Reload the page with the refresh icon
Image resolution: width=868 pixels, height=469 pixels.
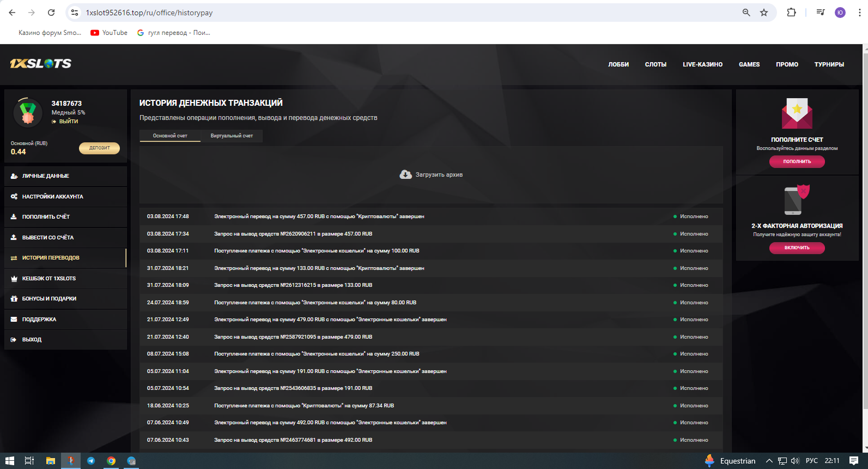(51, 13)
